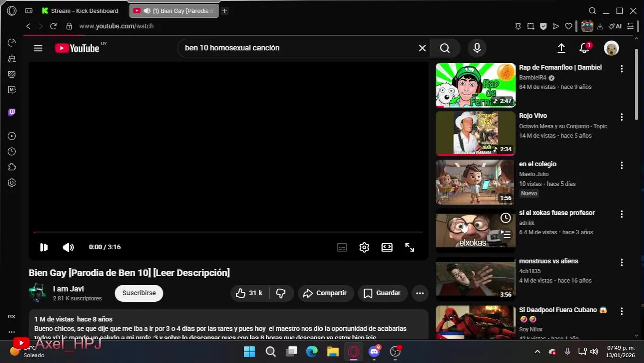Open options for si el xokas video
The height and width of the screenshot is (363, 644).
click(621, 214)
